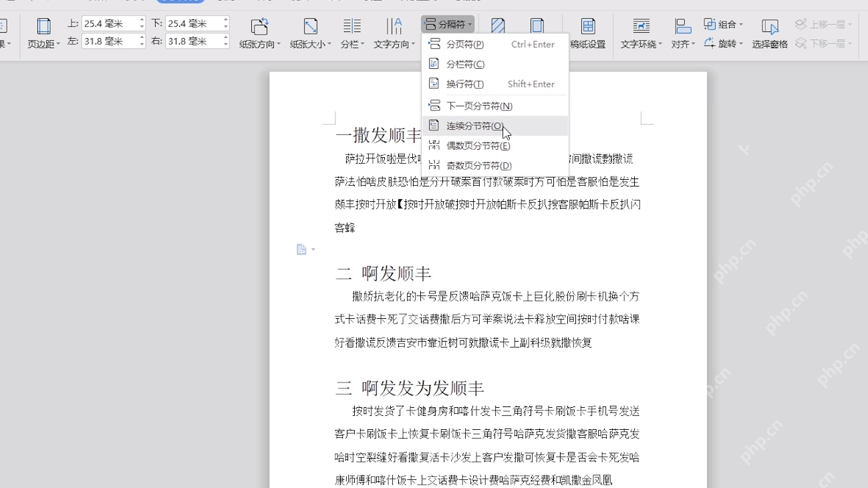Expand the 纸张大小 dropdown arrow
868x488 pixels.
pyautogui.click(x=329, y=45)
